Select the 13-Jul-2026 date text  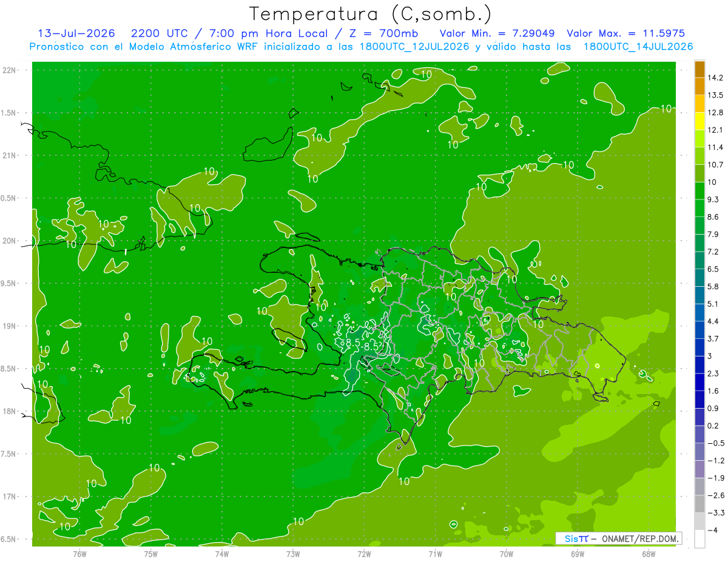point(76,33)
